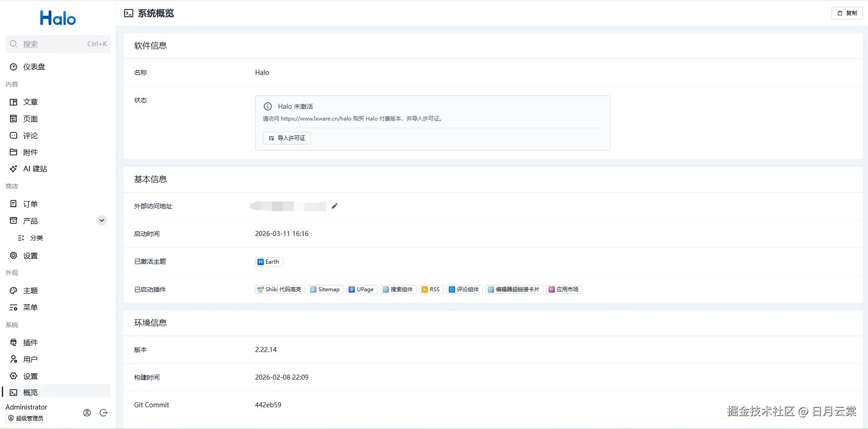Click the 状态 label
Image resolution: width=868 pixels, height=429 pixels.
pyautogui.click(x=141, y=100)
